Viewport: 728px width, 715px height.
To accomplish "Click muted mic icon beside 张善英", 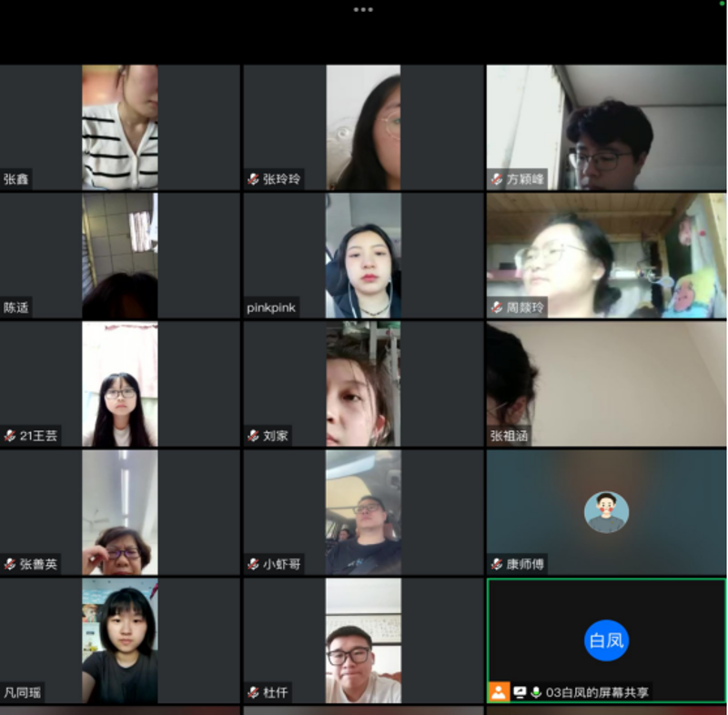I will (10, 565).
